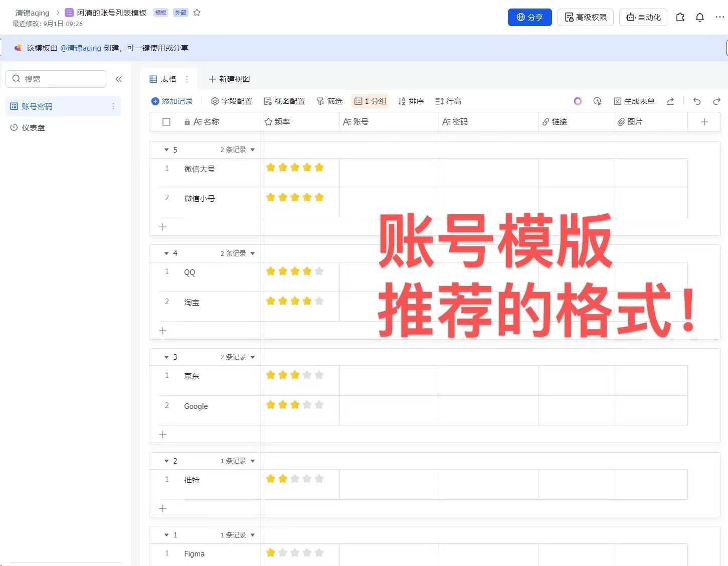
Task: Set 推特 frequency rating to five stars
Action: point(319,479)
